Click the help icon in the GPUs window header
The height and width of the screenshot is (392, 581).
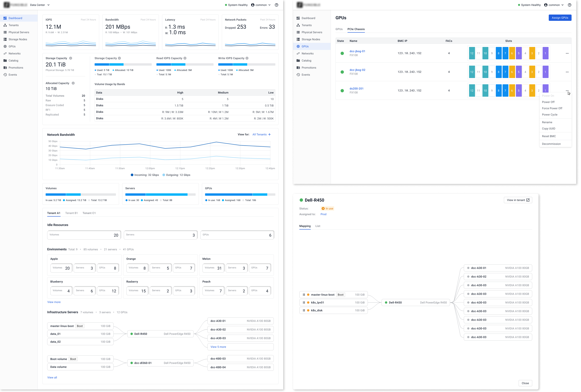570,5
